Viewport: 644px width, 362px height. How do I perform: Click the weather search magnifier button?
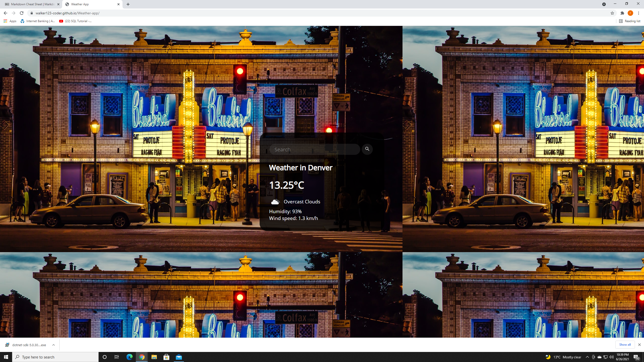pyautogui.click(x=367, y=149)
